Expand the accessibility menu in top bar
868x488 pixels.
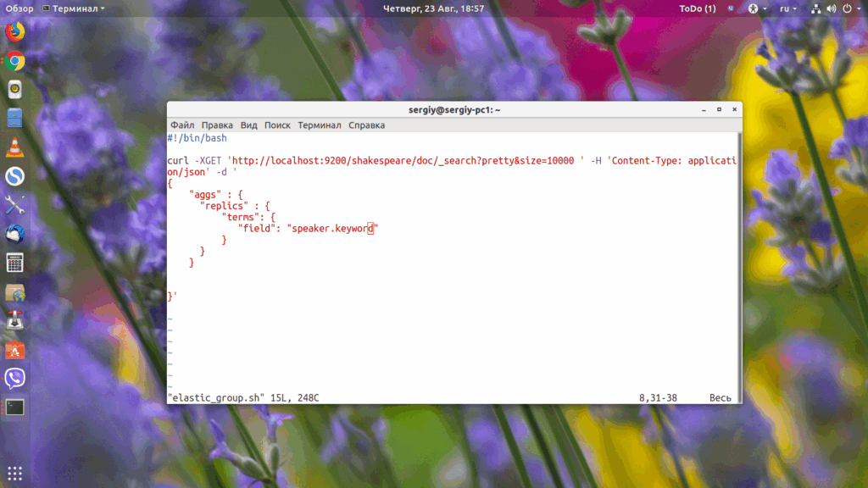click(x=757, y=8)
